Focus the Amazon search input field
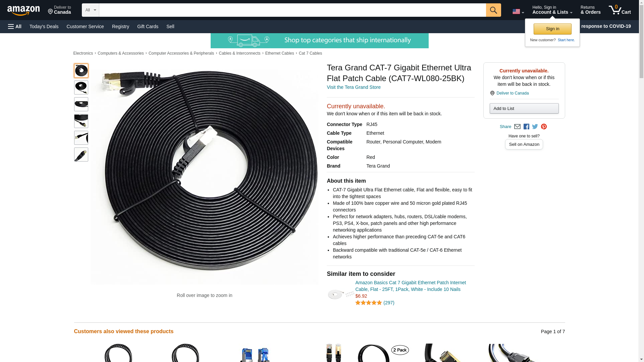644x362 pixels. click(x=292, y=10)
